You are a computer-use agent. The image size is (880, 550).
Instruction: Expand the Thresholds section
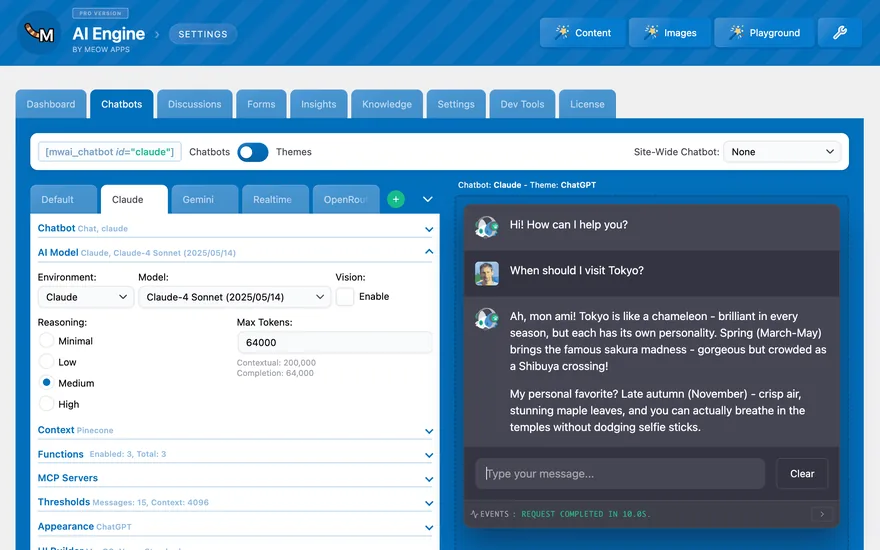point(235,502)
